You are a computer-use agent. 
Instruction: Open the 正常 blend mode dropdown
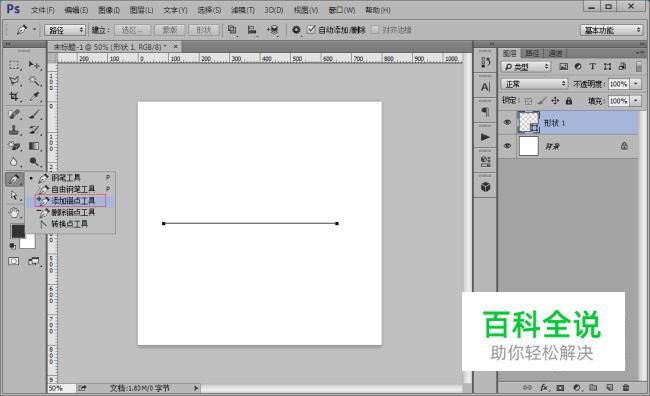pos(534,84)
